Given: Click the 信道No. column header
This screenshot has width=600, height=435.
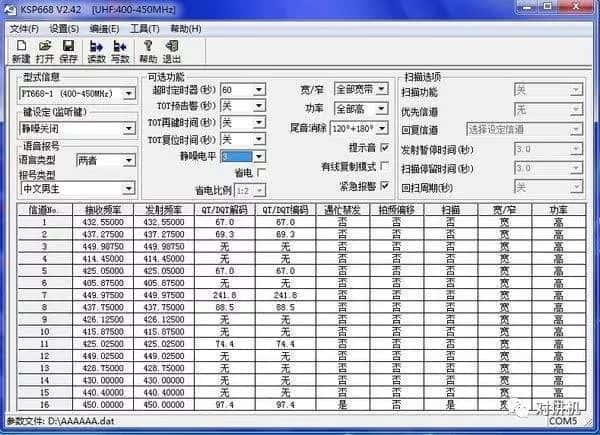Looking at the screenshot, I should (45, 210).
